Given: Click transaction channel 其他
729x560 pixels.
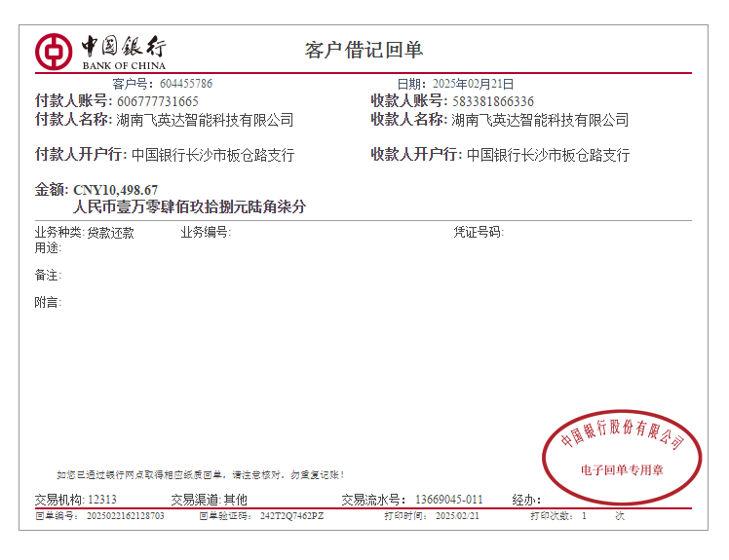Looking at the screenshot, I should tap(235, 500).
